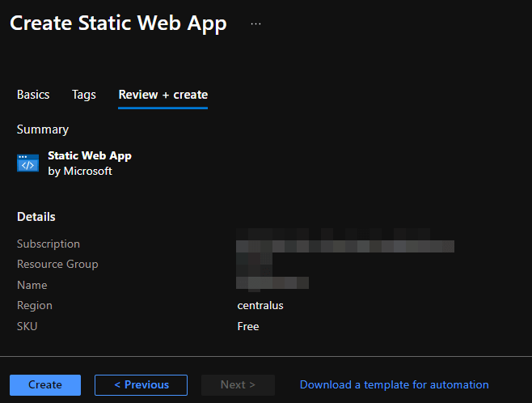The image size is (532, 403).
Task: Open Download a template for automation link
Action: [394, 384]
